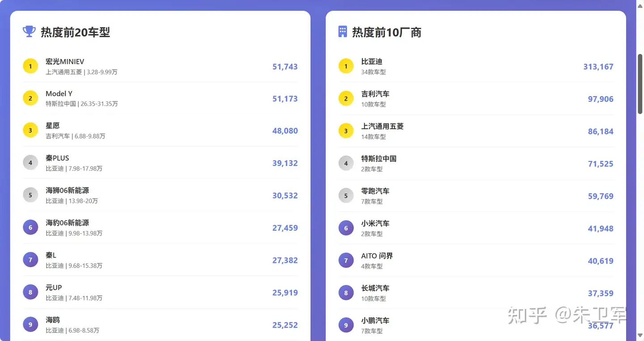Click the 长城汽车 manufacturer name
This screenshot has height=341, width=644.
coord(375,288)
